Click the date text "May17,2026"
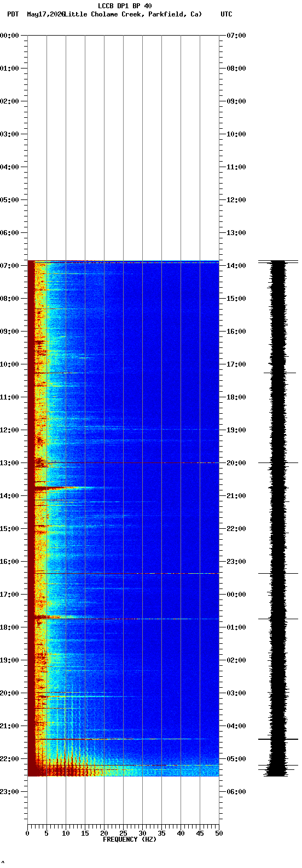Image resolution: width=302 pixels, height=868 pixels. tap(45, 14)
